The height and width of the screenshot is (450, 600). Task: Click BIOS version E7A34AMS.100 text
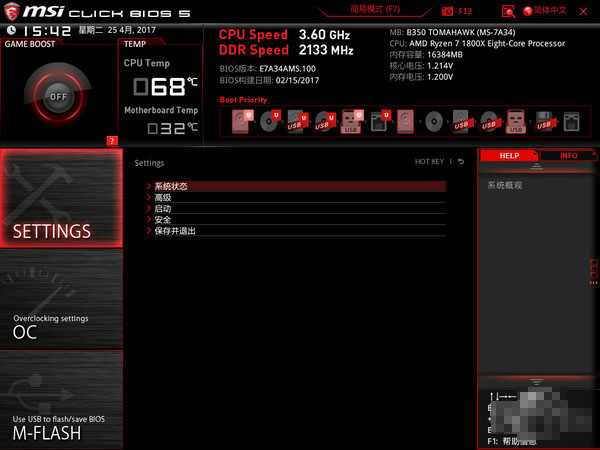287,68
